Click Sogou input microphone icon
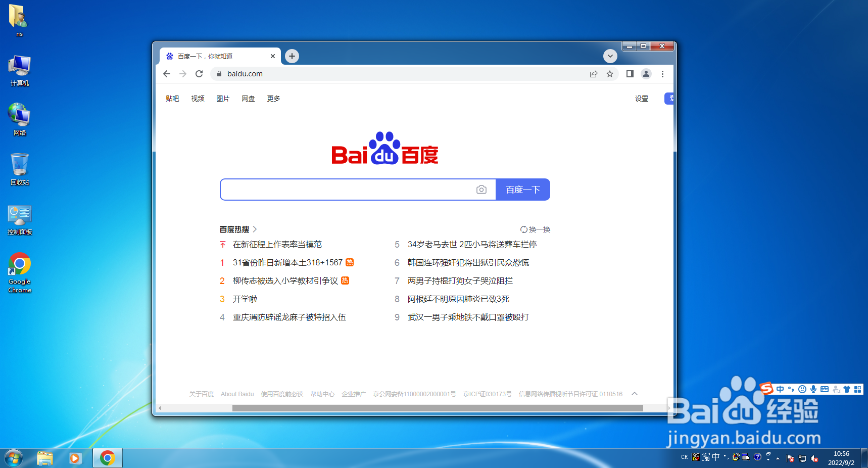The height and width of the screenshot is (468, 868). (x=813, y=389)
